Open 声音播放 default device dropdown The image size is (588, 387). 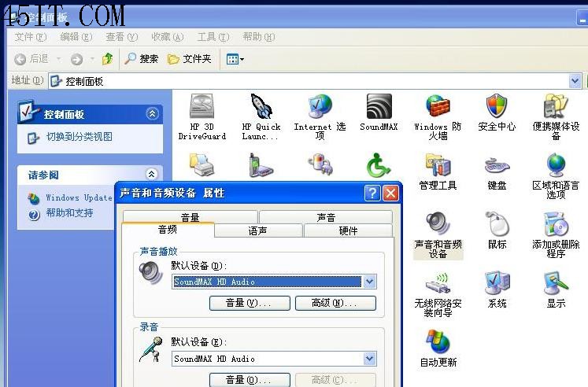[x=369, y=282]
